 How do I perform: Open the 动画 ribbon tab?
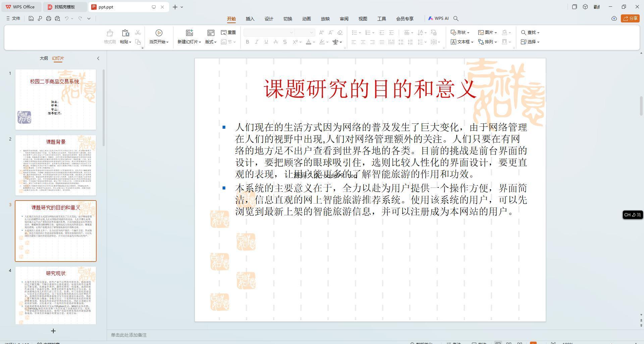(x=307, y=19)
